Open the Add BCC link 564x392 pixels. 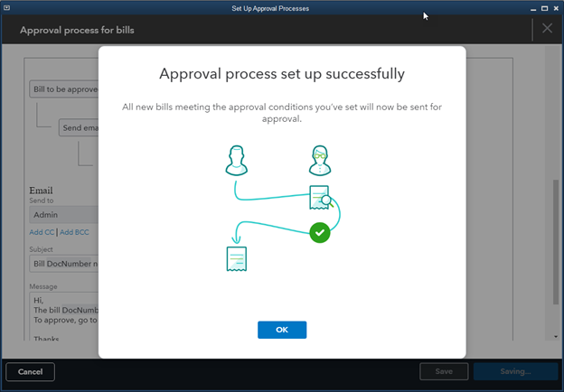coord(74,232)
